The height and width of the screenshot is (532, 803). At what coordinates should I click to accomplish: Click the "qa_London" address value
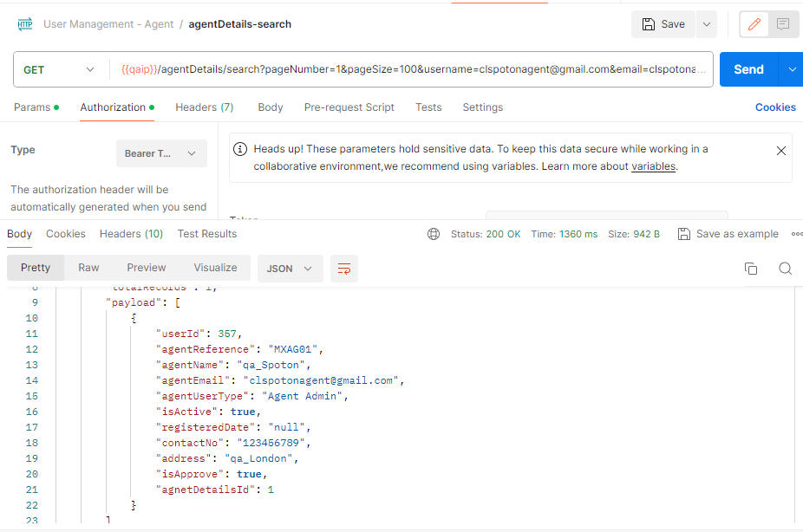click(x=258, y=458)
